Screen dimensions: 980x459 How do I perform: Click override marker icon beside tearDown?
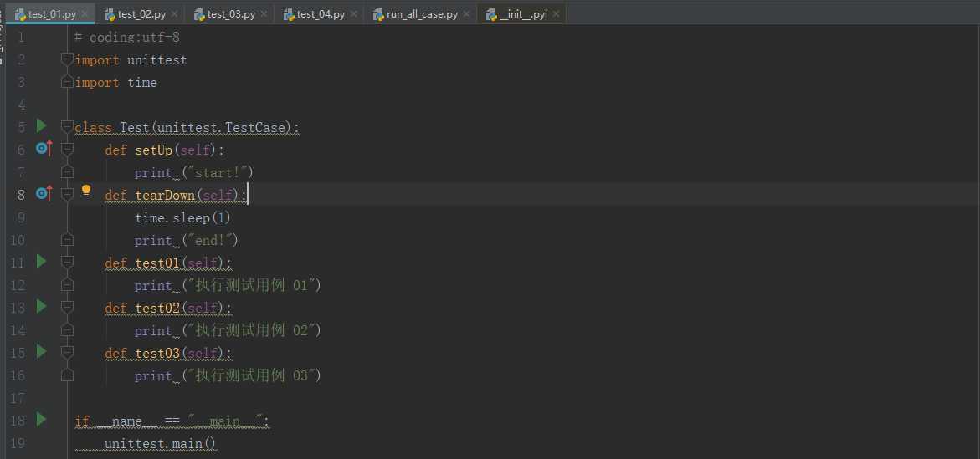(x=44, y=194)
